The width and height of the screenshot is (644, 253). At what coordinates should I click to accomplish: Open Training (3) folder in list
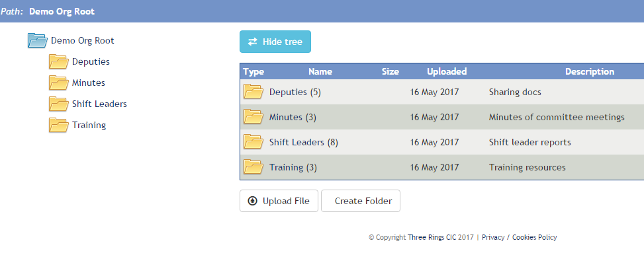(293, 167)
